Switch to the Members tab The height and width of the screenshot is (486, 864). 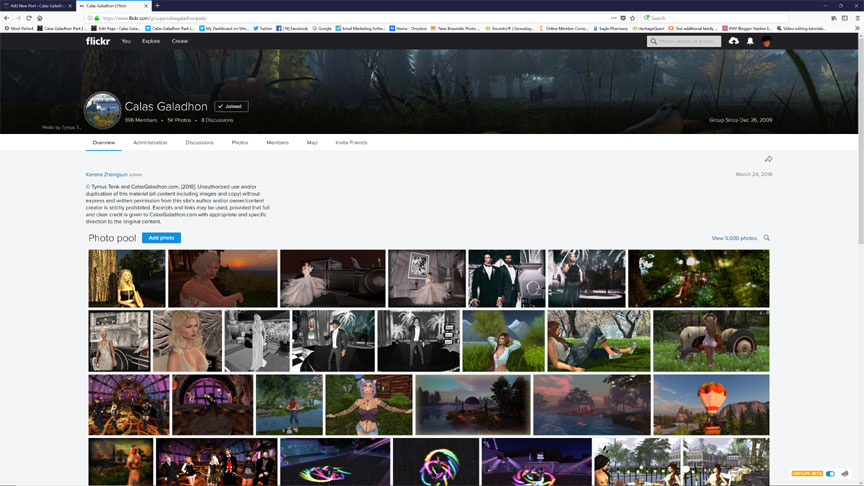(x=277, y=143)
